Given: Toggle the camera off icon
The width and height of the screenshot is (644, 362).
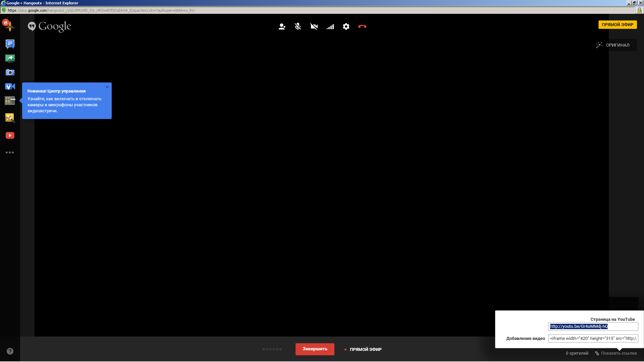Looking at the screenshot, I should click(x=314, y=26).
